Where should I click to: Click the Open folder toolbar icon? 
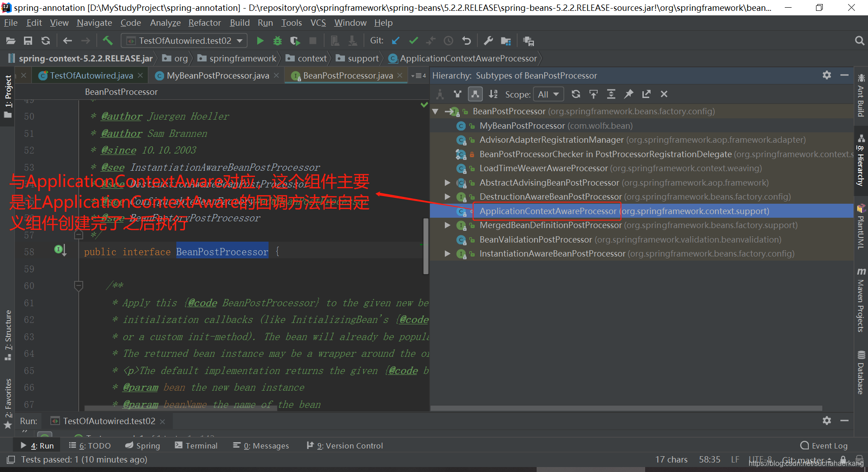click(x=11, y=41)
